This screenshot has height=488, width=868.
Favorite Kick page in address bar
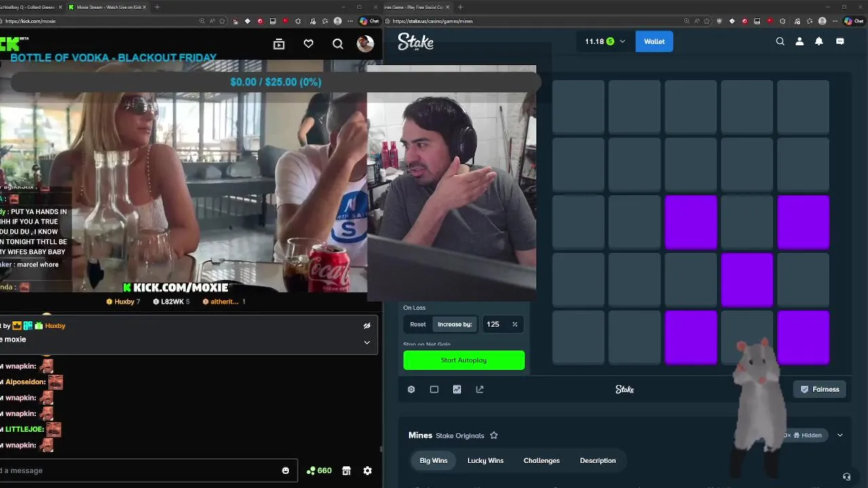[222, 21]
